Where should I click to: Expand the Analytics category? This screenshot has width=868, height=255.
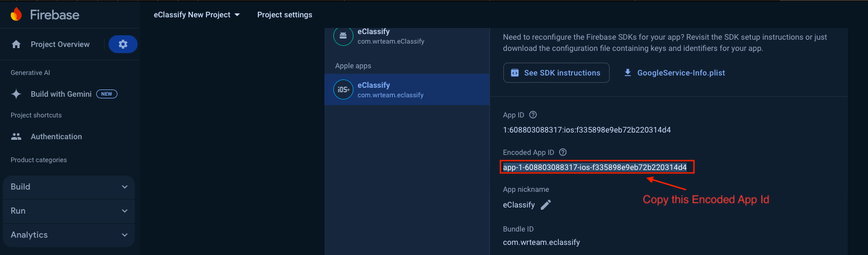click(69, 235)
